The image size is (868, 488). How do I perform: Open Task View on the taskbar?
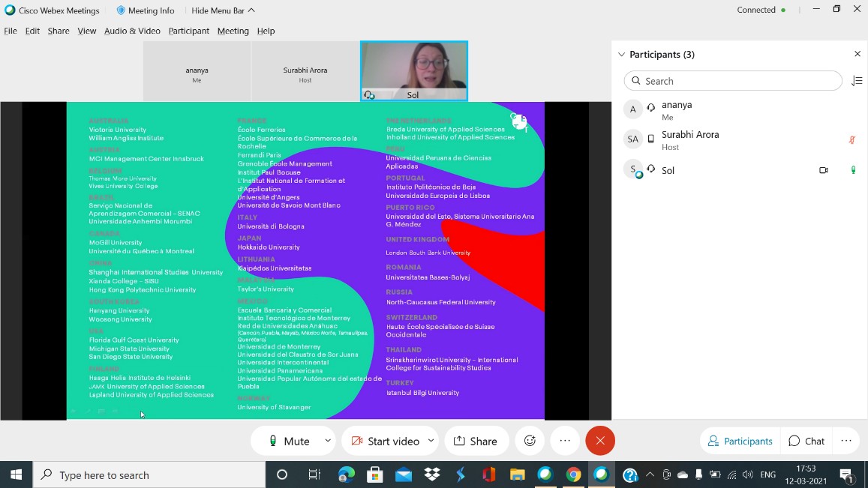point(314,475)
